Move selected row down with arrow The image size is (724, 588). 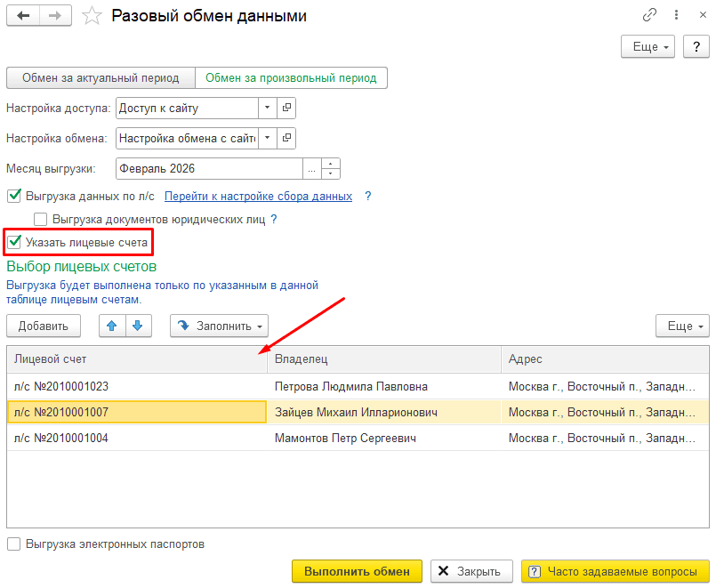[137, 326]
